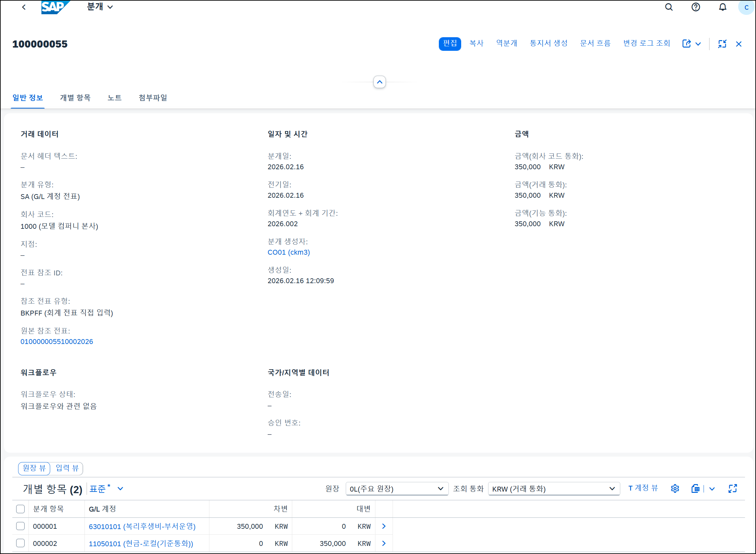Open link 63010101 (복리후생비-부서운영)
This screenshot has height=554, width=756.
point(142,526)
